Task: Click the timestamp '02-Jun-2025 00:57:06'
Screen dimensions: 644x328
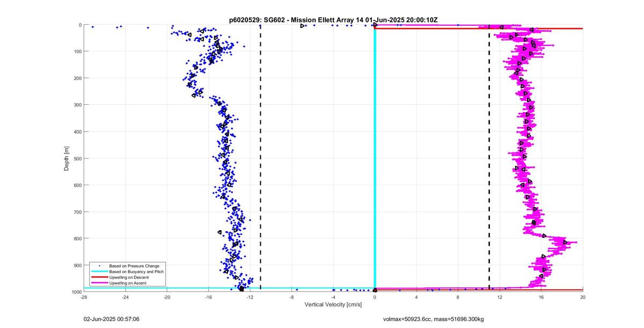Action: coord(112,319)
